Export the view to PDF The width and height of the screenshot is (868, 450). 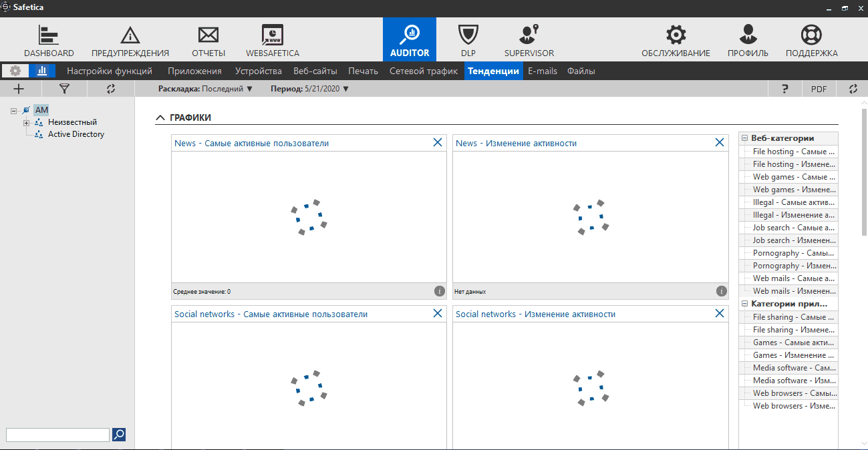tap(819, 89)
